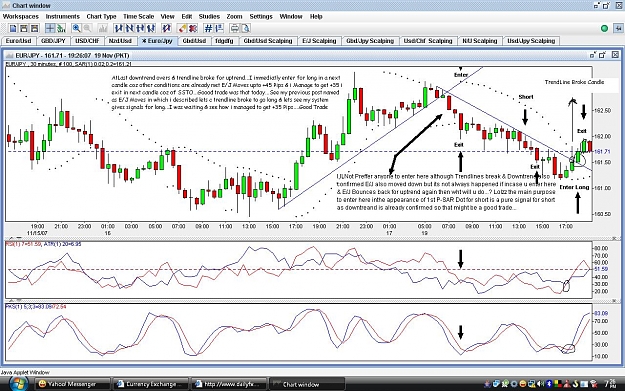Click the 83.09 stochastic value label

point(601,314)
